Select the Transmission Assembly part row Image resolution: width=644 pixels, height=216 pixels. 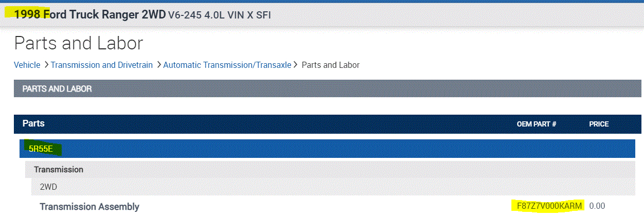tap(89, 207)
